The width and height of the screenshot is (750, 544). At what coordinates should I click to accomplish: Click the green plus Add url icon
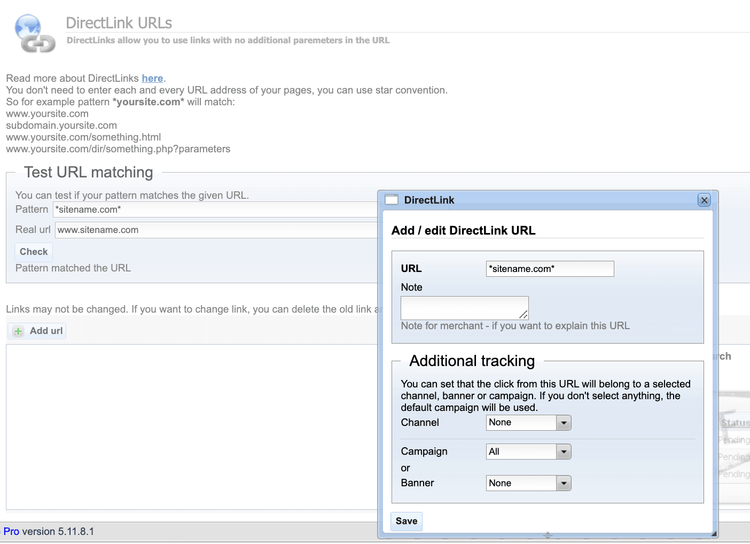coord(19,331)
